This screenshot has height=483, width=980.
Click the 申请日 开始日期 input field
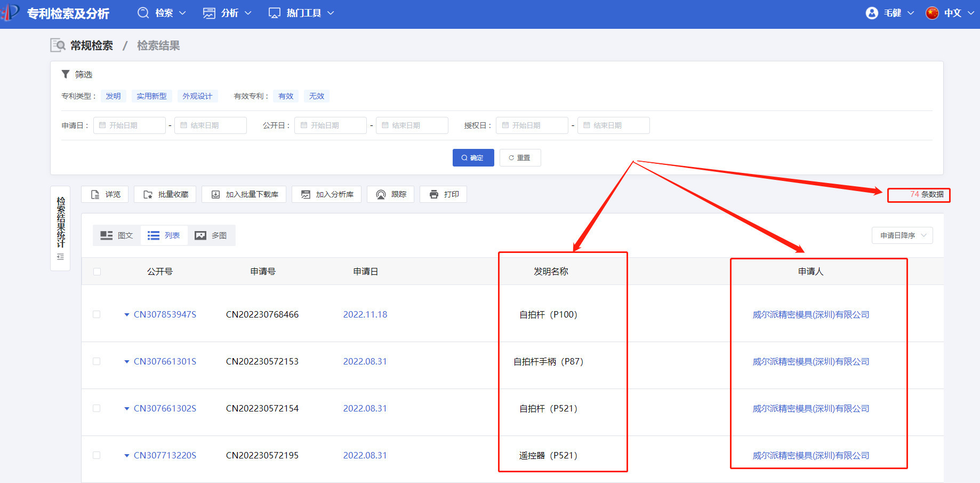click(130, 125)
